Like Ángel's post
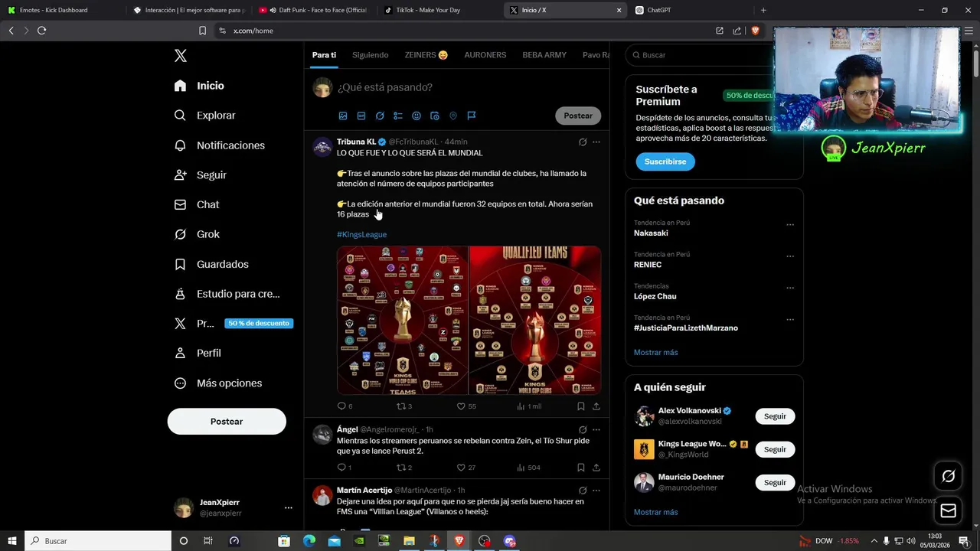Image resolution: width=980 pixels, height=551 pixels. click(462, 468)
